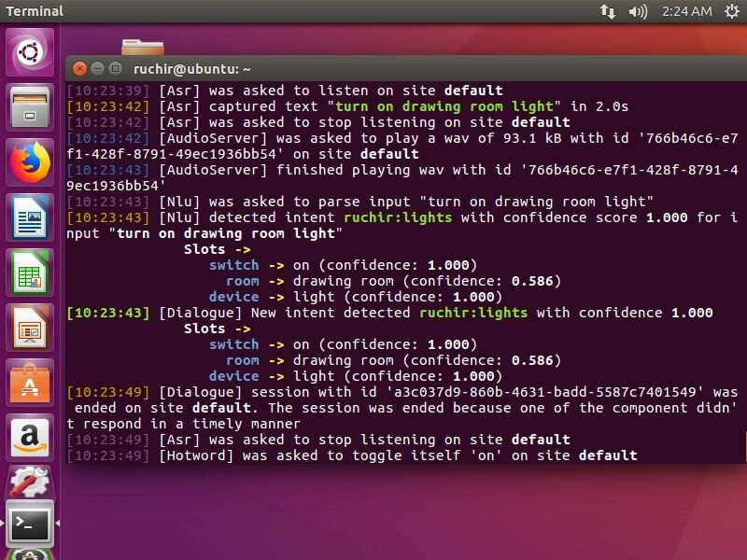The height and width of the screenshot is (560, 747).
Task: Open the Ubuntu Dash search launcher
Action: (30, 52)
